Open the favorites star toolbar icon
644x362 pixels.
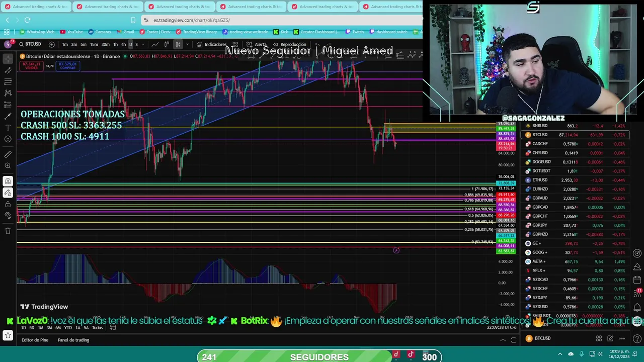tap(8, 335)
